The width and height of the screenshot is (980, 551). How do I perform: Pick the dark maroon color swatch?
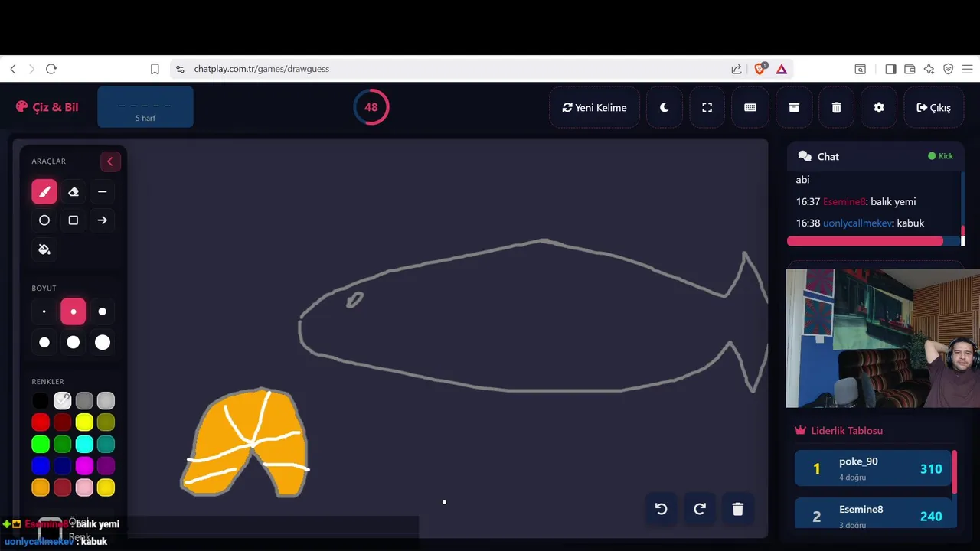coord(63,422)
